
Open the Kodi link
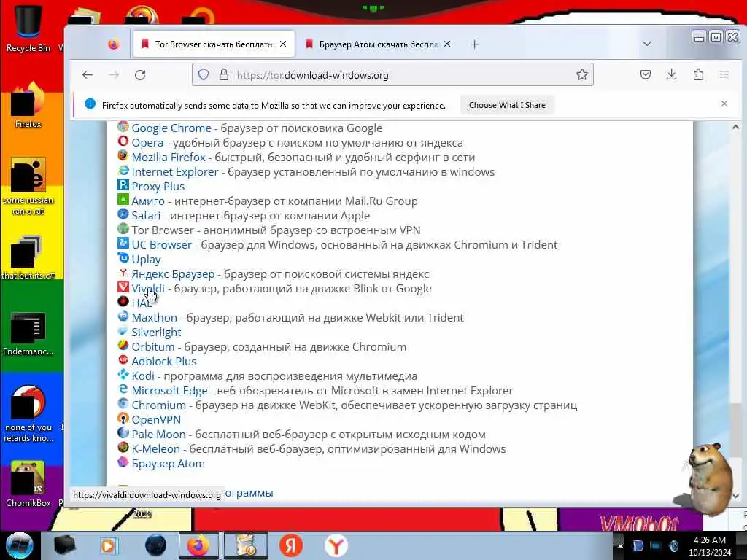coord(142,376)
